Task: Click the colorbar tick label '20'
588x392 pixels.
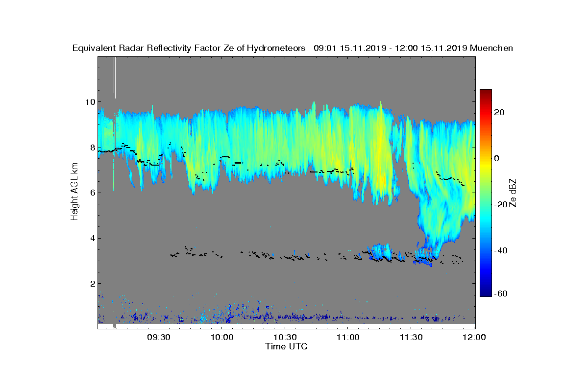Action: tap(500, 112)
